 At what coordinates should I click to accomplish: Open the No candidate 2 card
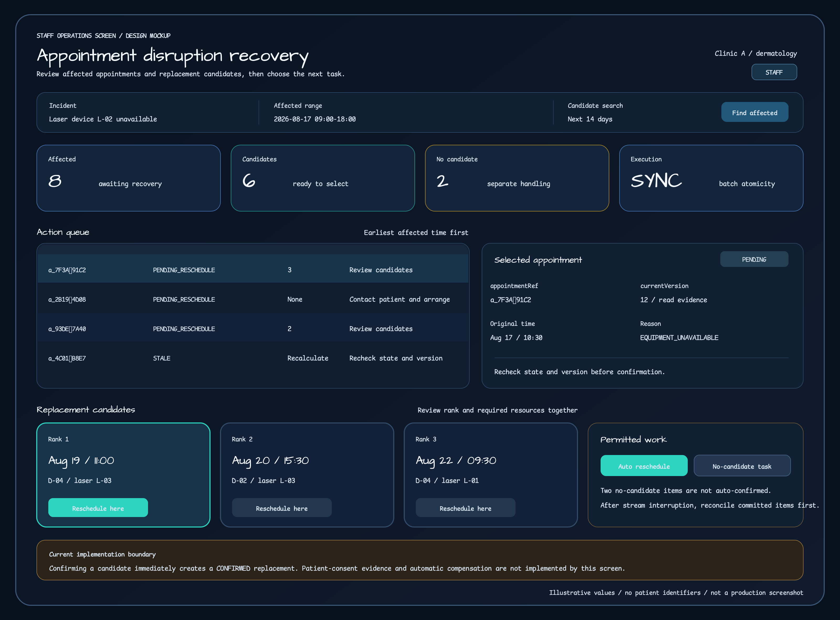[x=517, y=178]
